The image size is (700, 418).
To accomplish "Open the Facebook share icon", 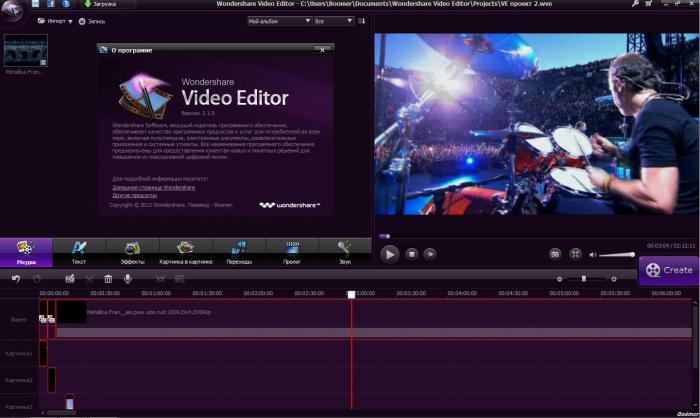I will (51, 4).
